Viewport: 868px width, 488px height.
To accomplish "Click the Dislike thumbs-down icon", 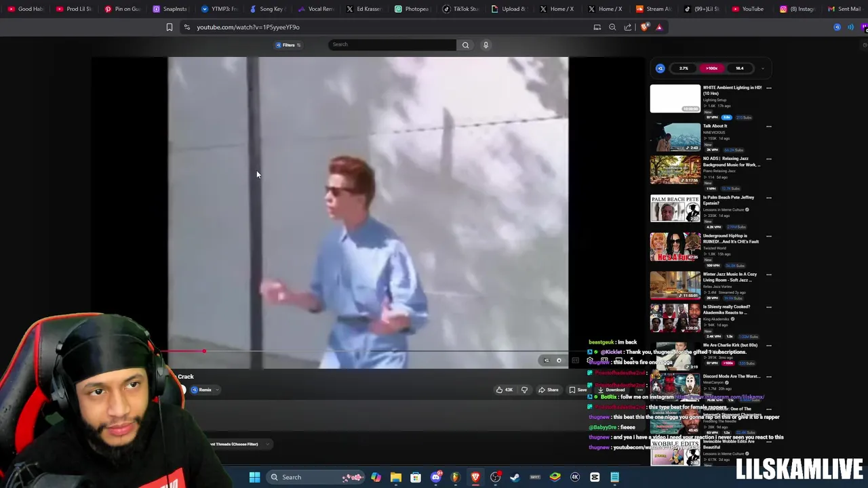I will point(524,390).
